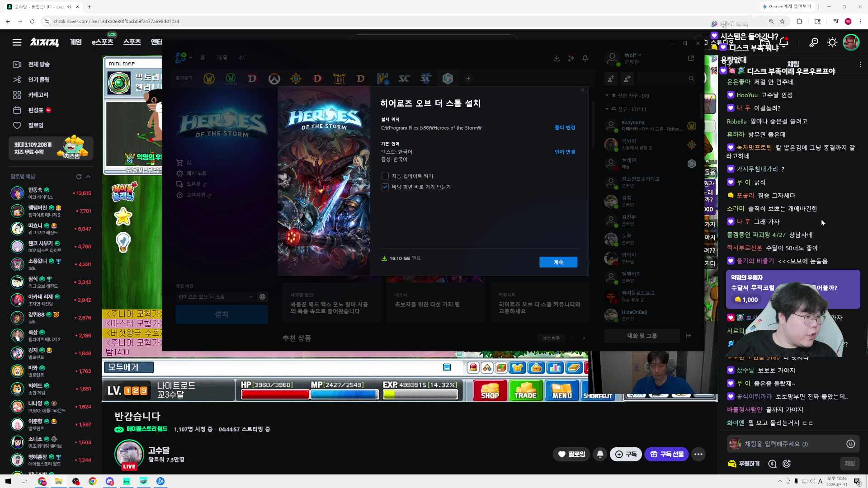Image resolution: width=868 pixels, height=488 pixels.
Task: Toggle the following (팔로잉) heart button
Action: coord(571,454)
